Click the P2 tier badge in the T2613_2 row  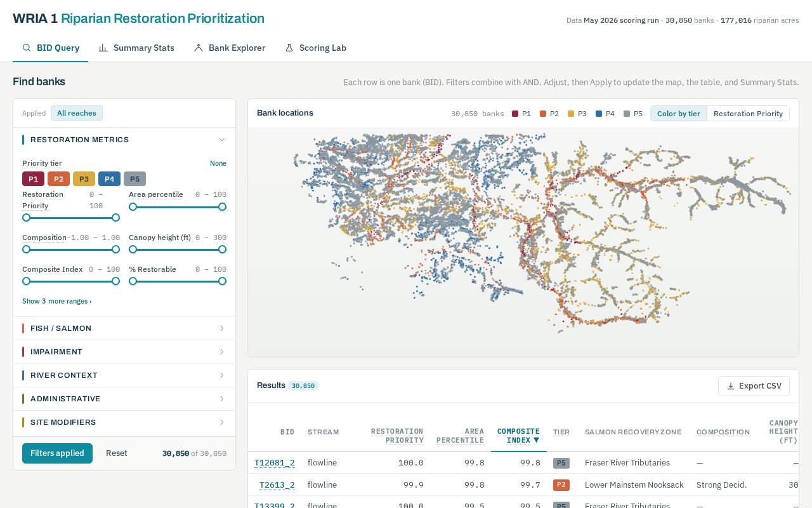point(561,485)
